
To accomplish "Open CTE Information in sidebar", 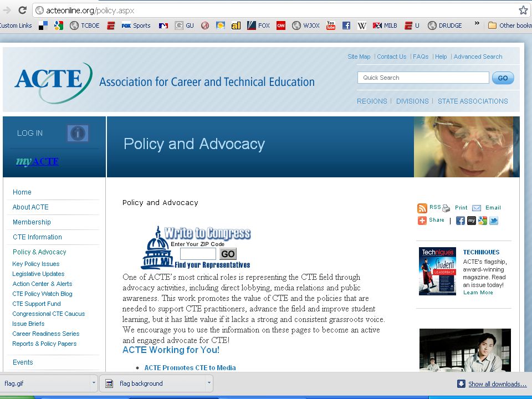I will pos(37,237).
